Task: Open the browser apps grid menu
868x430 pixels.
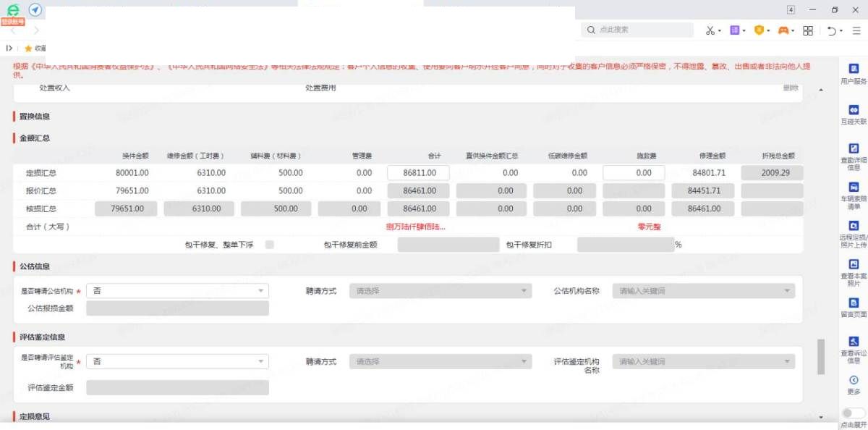Action: point(808,30)
